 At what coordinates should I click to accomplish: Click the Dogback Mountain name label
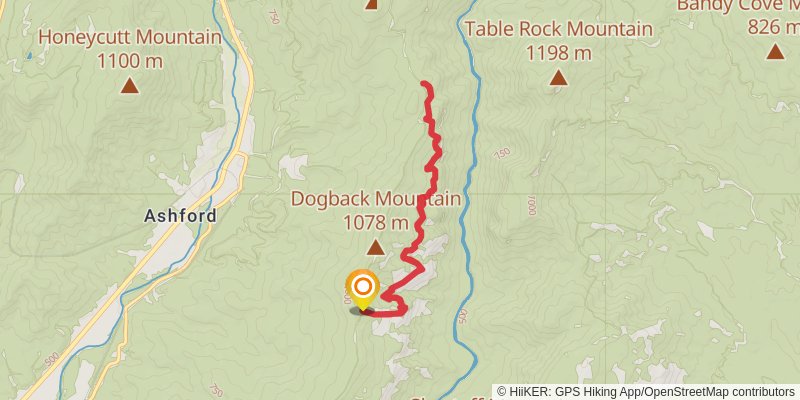click(x=376, y=199)
